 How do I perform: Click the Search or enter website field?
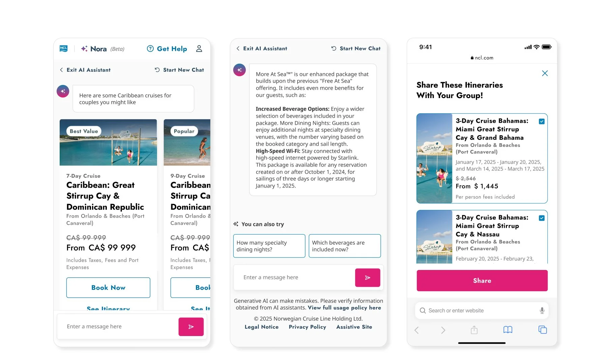click(482, 310)
